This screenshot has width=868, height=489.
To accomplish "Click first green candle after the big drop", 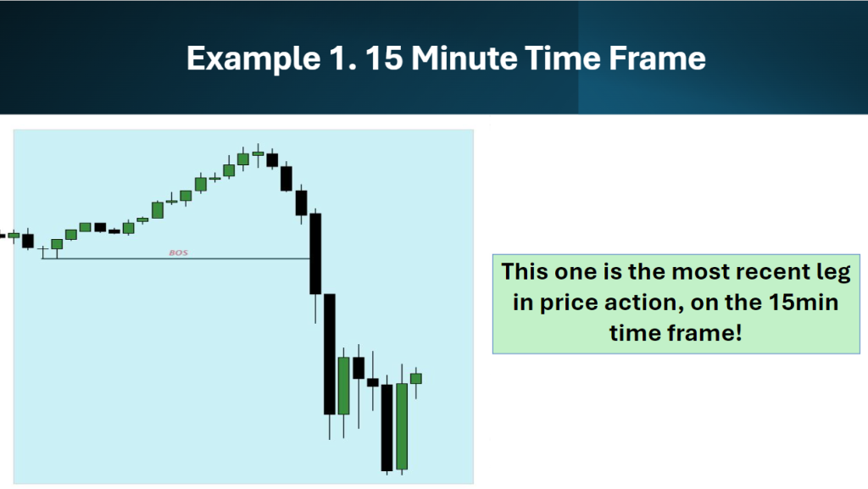I will pyautogui.click(x=343, y=386).
